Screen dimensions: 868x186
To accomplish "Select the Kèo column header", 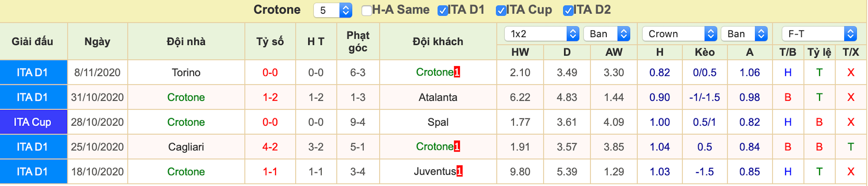I will 704,52.
